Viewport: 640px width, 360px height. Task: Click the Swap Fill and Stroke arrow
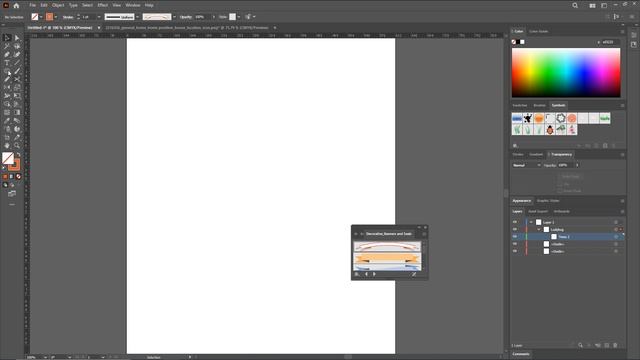tap(18, 155)
